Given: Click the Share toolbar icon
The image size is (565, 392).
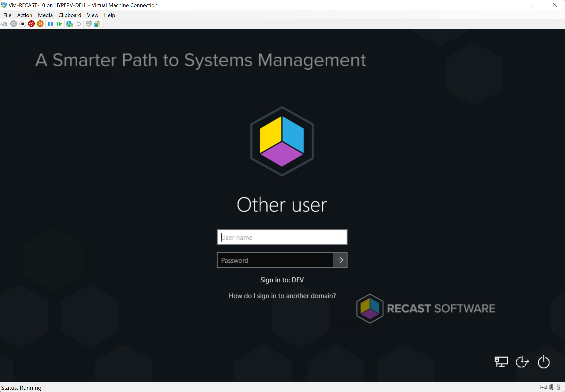Looking at the screenshot, I should (97, 24).
